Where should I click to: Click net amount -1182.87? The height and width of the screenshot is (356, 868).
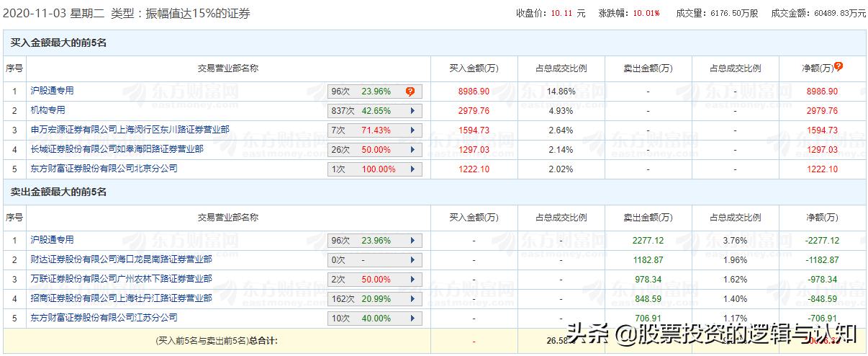tap(822, 260)
